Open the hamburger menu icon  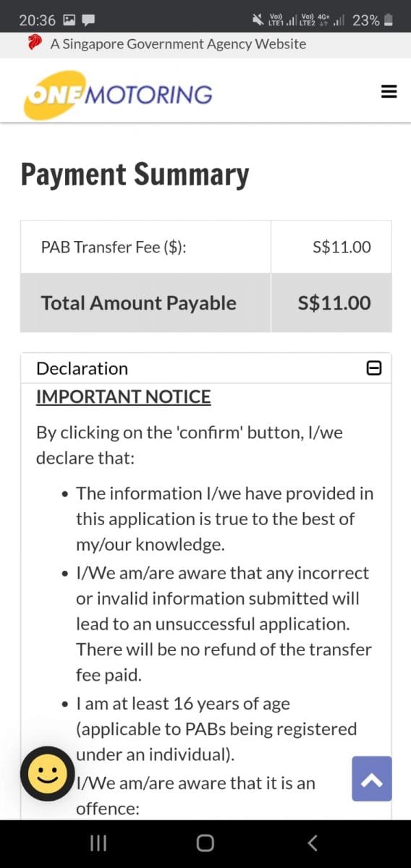pos(389,91)
